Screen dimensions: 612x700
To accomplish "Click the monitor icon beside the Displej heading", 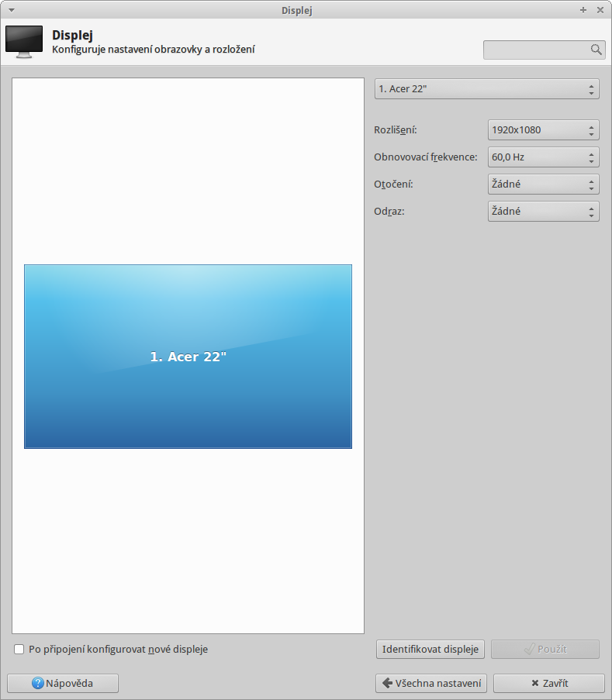I will pos(24,42).
